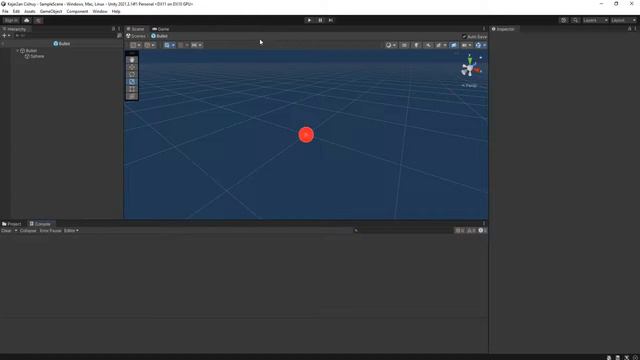Switch to the Project tab
The height and width of the screenshot is (360, 640).
tap(12, 224)
